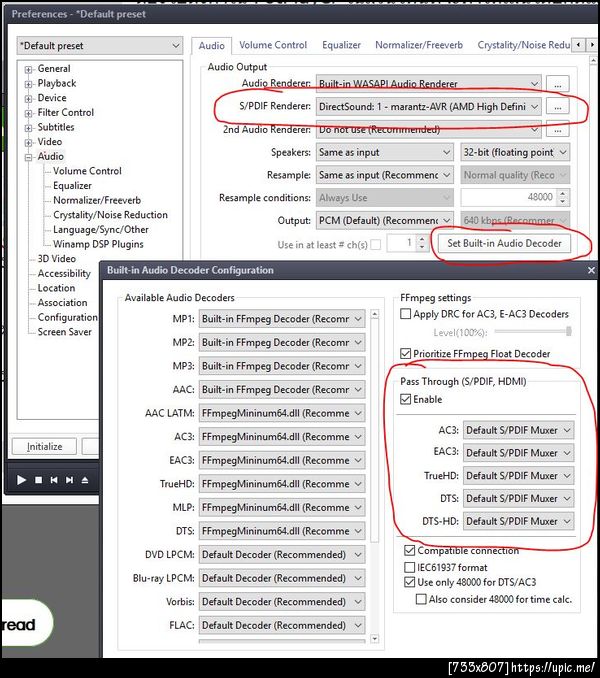
Task: Expand the Video tree node
Action: (29, 142)
